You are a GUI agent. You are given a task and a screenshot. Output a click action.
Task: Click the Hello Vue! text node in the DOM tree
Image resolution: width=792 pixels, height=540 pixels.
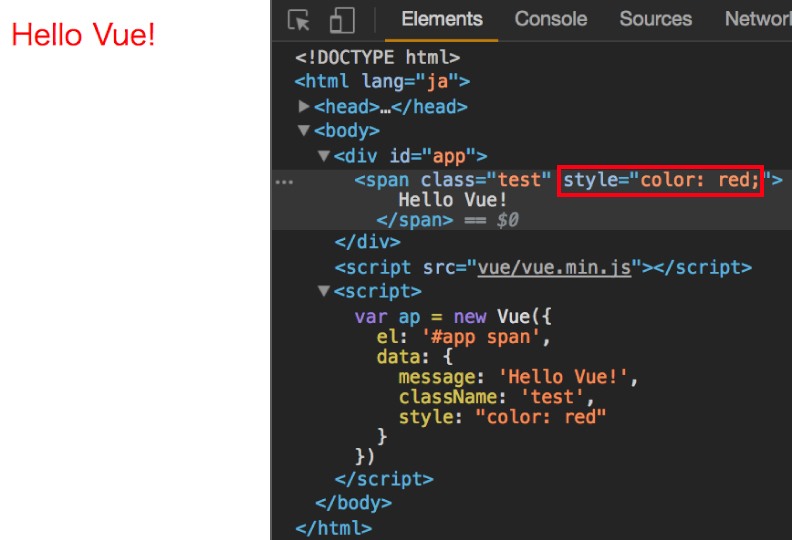tap(452, 200)
